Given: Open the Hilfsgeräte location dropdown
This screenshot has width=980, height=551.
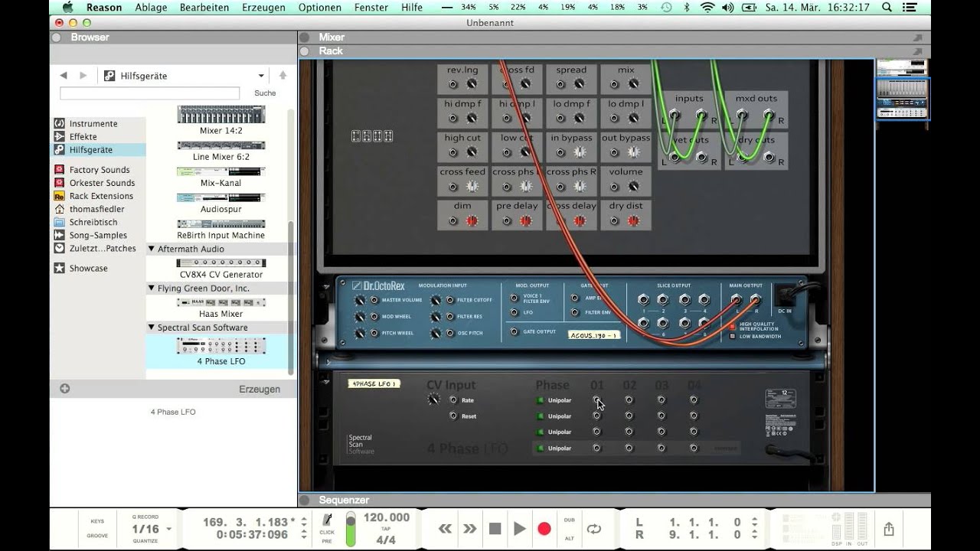Looking at the screenshot, I should (x=261, y=76).
